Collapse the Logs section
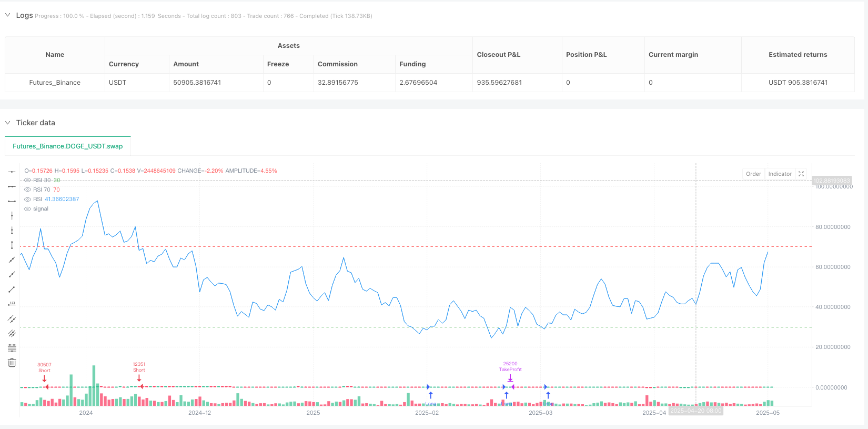868x429 pixels. 7,15
